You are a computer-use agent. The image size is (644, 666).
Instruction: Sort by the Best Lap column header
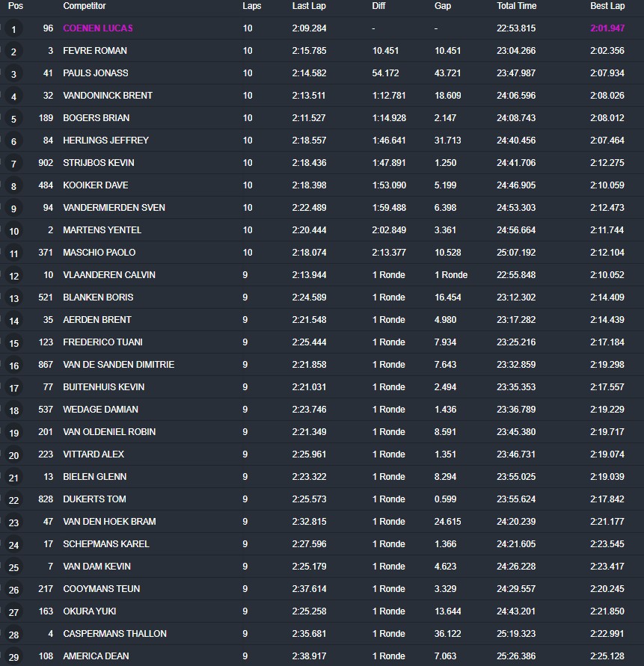(x=607, y=6)
